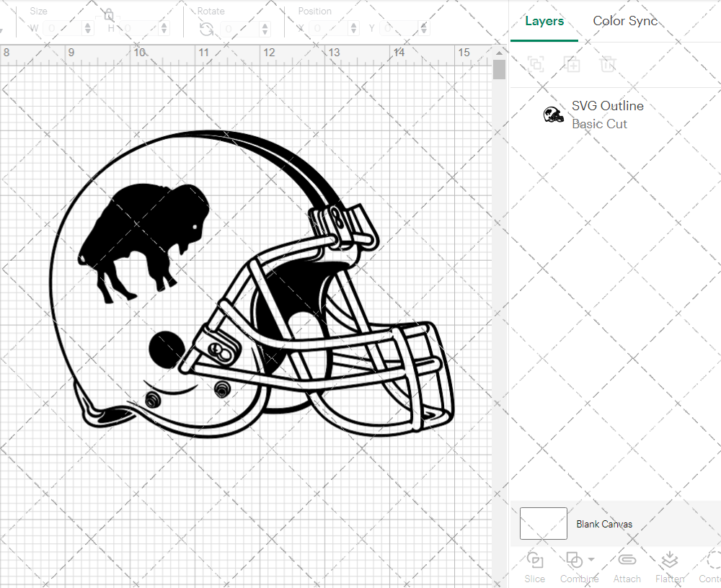Click the Delete layer trash icon
Image resolution: width=721 pixels, height=588 pixels.
click(x=608, y=64)
